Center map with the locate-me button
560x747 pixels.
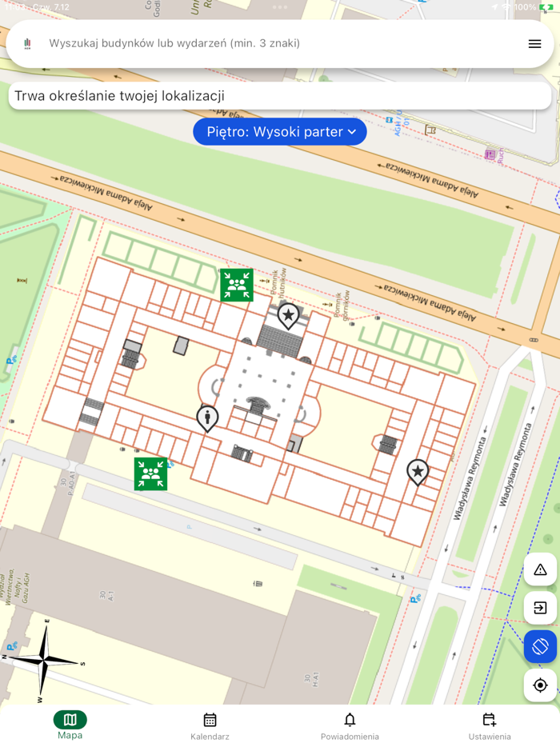tap(540, 685)
